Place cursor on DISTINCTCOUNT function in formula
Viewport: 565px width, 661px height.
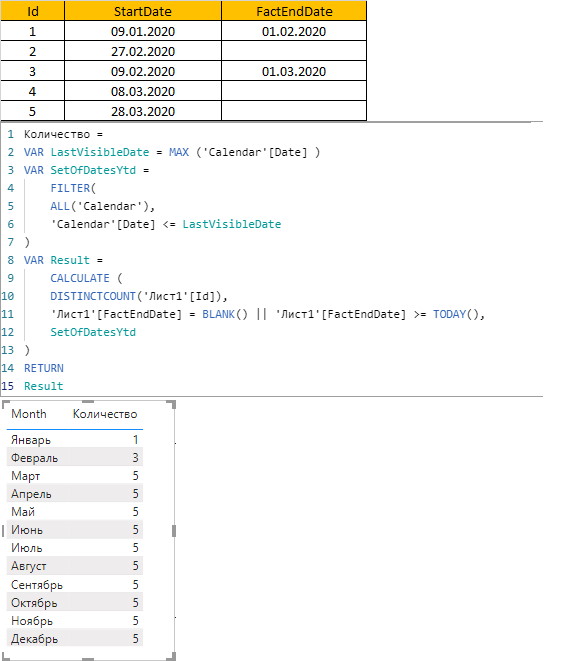(x=93, y=296)
